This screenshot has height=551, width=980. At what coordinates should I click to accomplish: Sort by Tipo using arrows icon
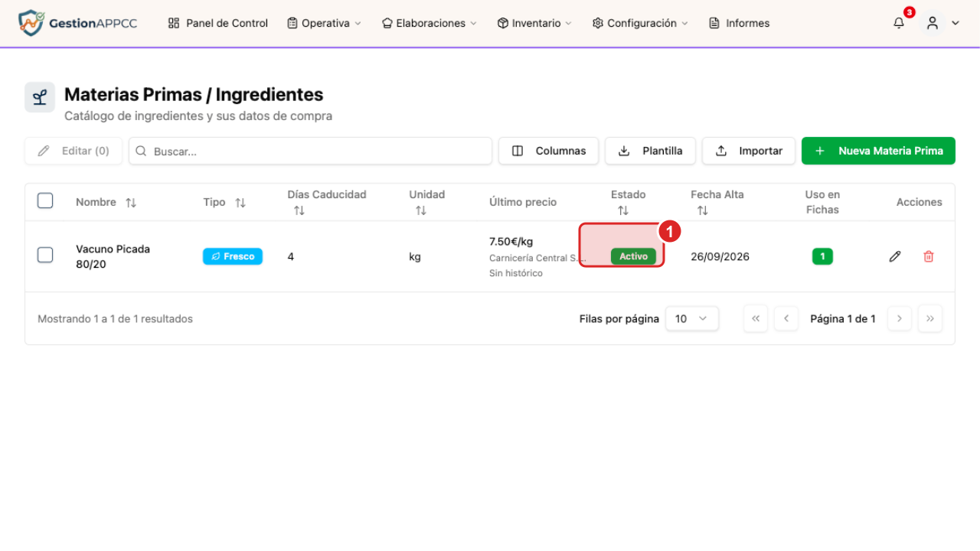click(x=240, y=203)
